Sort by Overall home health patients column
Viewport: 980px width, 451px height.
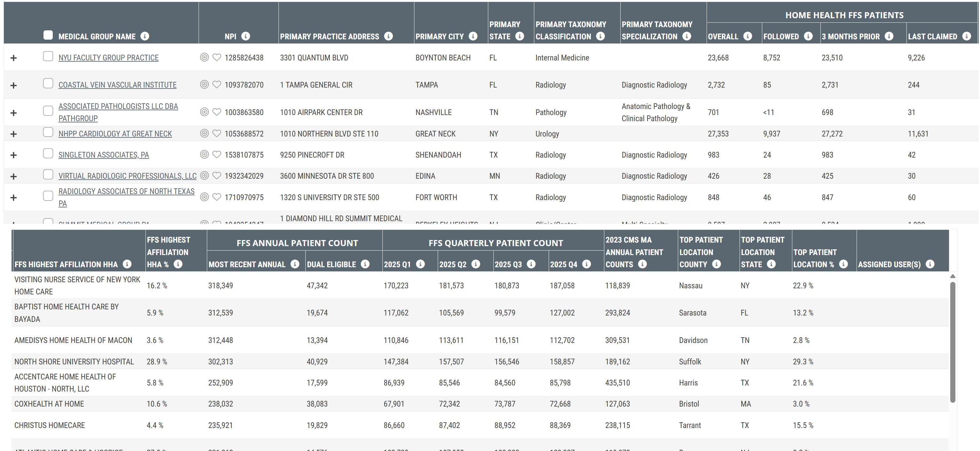click(722, 36)
